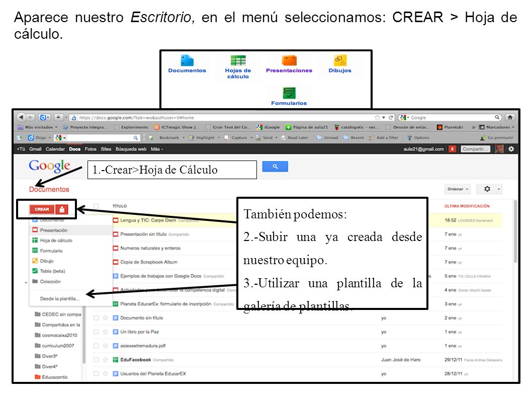Click the Diigo toolbar icon
The height and width of the screenshot is (399, 532).
coord(37,137)
